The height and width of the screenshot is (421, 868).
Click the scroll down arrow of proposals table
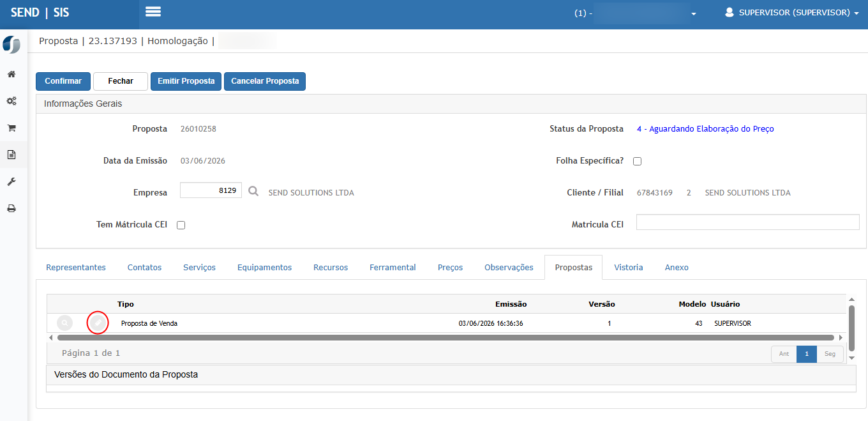point(851,358)
